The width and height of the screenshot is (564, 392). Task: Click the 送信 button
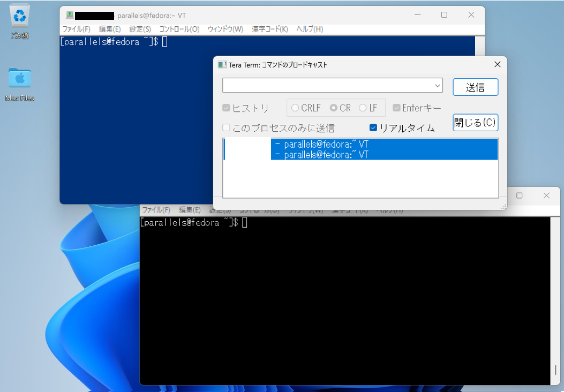[475, 87]
